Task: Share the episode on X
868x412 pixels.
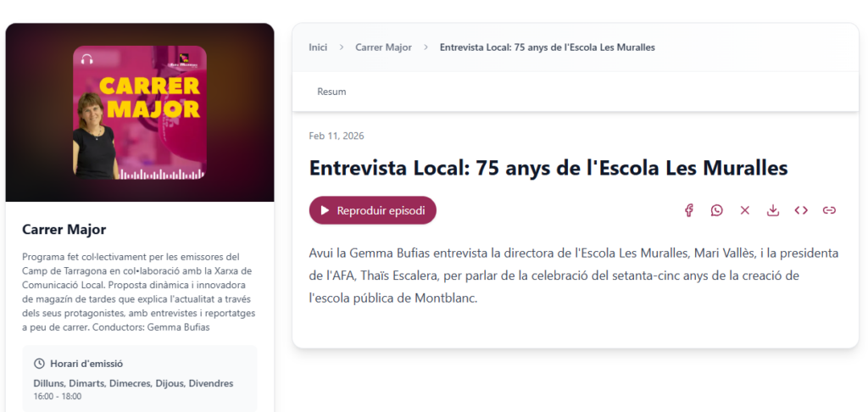Action: tap(745, 210)
